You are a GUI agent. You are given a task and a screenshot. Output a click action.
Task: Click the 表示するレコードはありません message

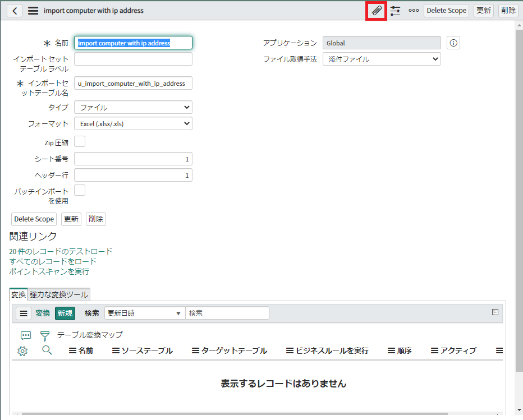click(283, 384)
